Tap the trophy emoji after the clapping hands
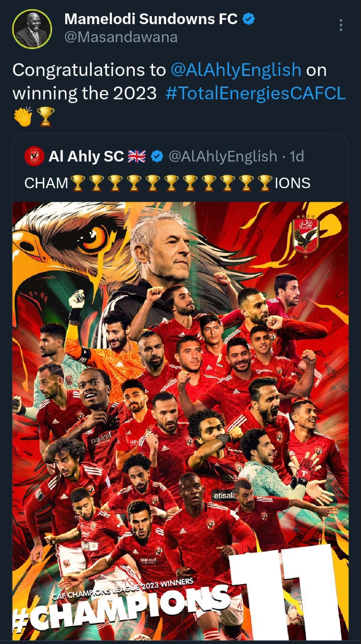Screen dimensions: 361x644 [46, 117]
